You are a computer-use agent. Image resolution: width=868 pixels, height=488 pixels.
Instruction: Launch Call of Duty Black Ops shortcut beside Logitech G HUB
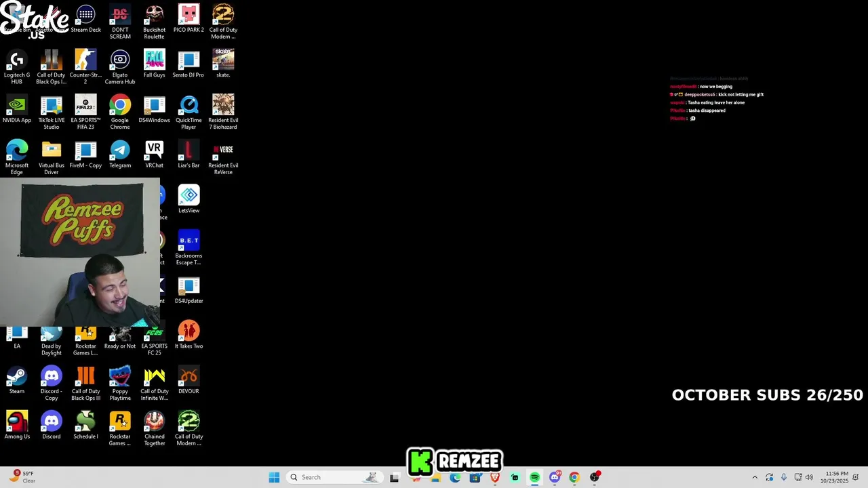pyautogui.click(x=51, y=67)
